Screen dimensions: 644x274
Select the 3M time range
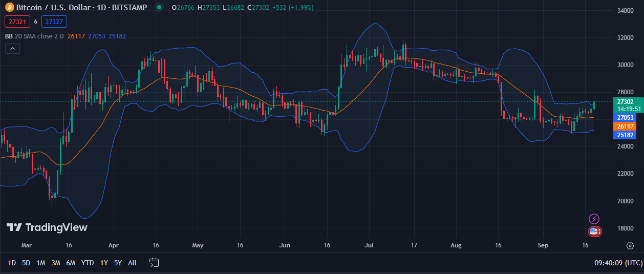(x=56, y=263)
